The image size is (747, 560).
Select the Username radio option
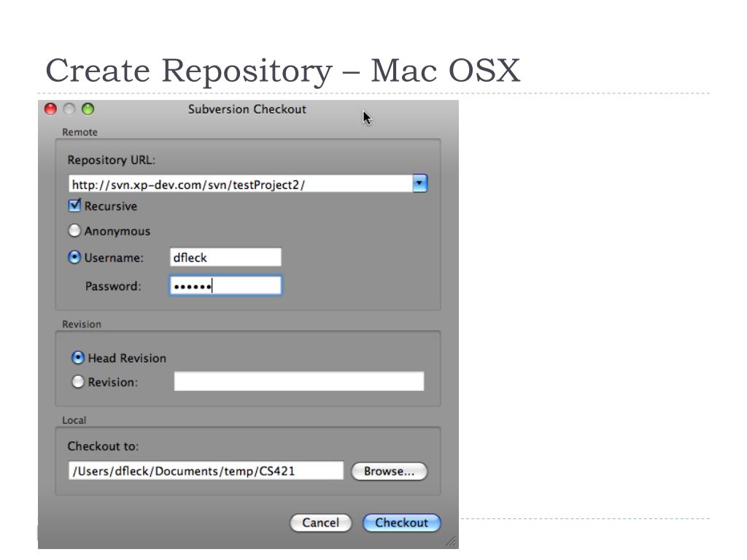coord(74,257)
